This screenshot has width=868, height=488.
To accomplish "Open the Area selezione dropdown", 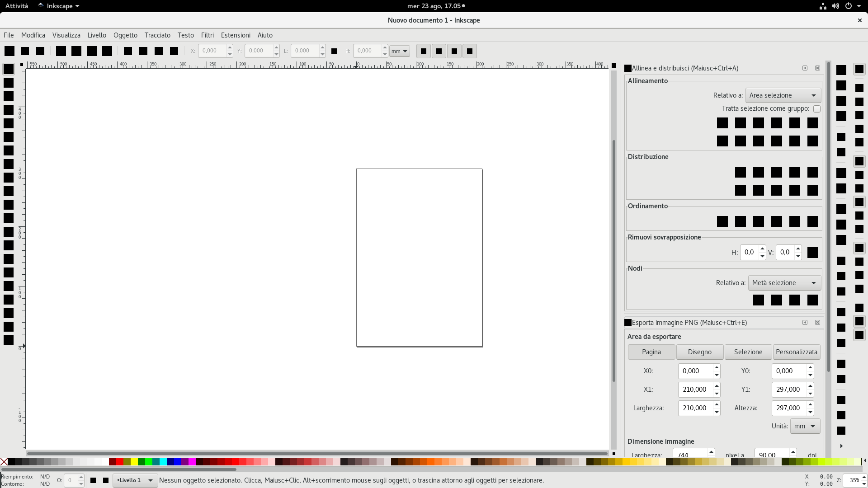I will (x=783, y=95).
